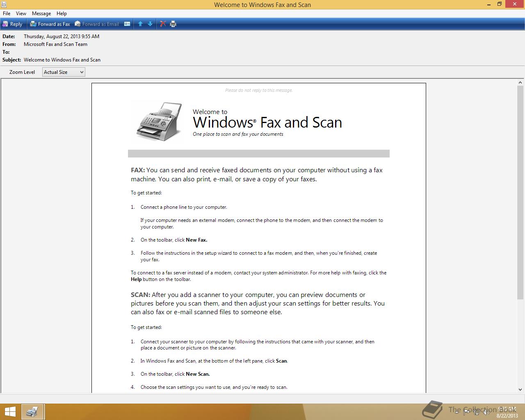Click the window icon in title bar
This screenshot has height=420, width=525.
point(4,5)
